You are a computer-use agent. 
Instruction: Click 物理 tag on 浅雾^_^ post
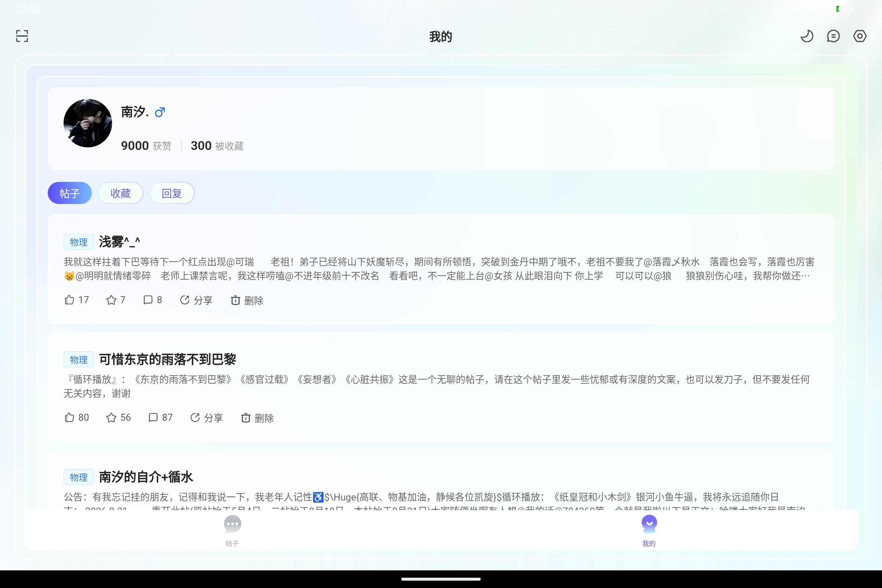point(79,242)
